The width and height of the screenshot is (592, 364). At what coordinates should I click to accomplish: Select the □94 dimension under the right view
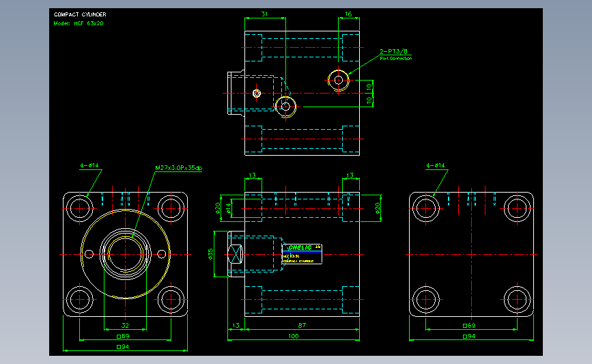(x=469, y=336)
